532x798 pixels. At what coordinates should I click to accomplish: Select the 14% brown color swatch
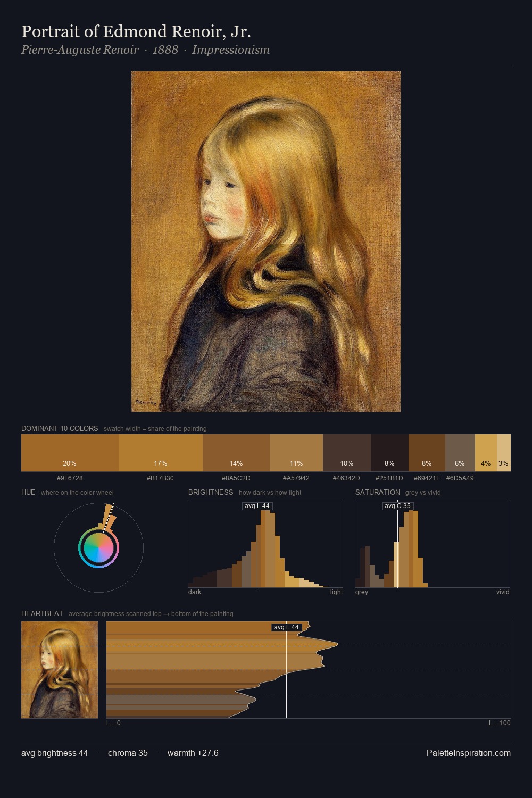pos(236,453)
